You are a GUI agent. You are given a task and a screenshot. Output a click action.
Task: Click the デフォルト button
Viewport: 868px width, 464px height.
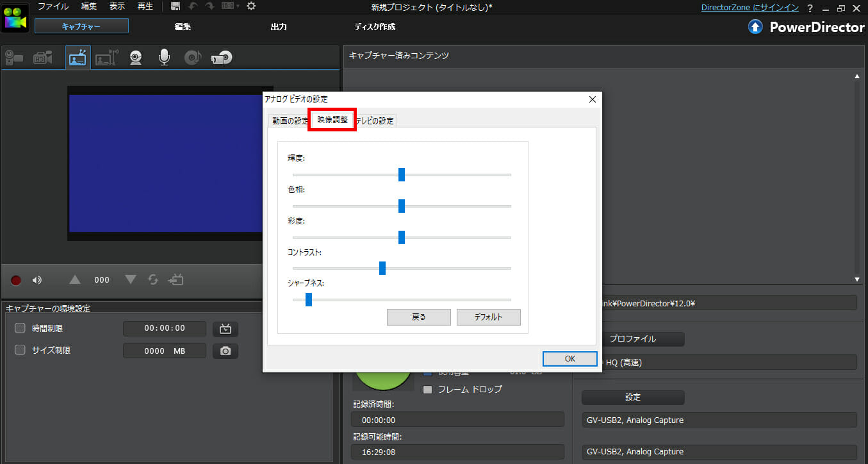[x=489, y=317]
